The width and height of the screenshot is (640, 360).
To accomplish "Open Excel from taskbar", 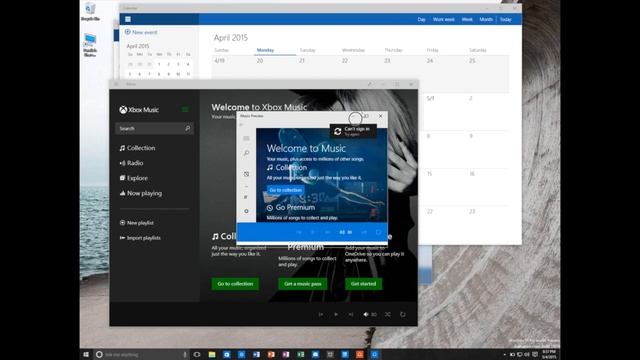I will click(300, 354).
